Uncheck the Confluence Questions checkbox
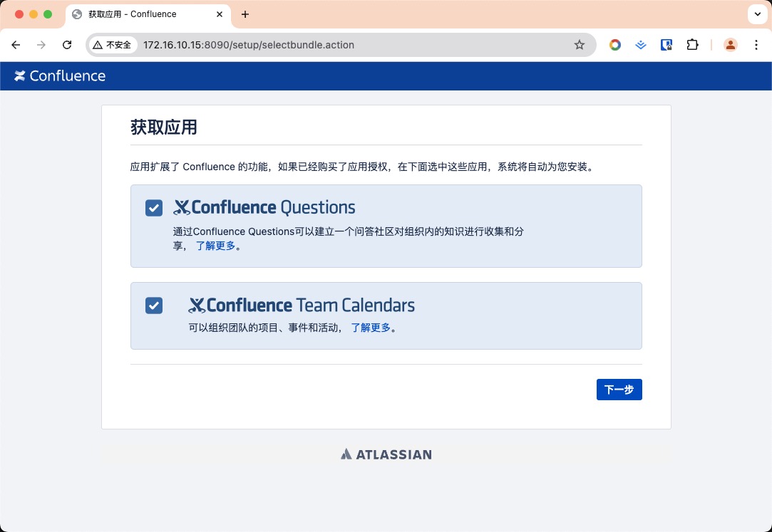772x532 pixels. coord(154,208)
